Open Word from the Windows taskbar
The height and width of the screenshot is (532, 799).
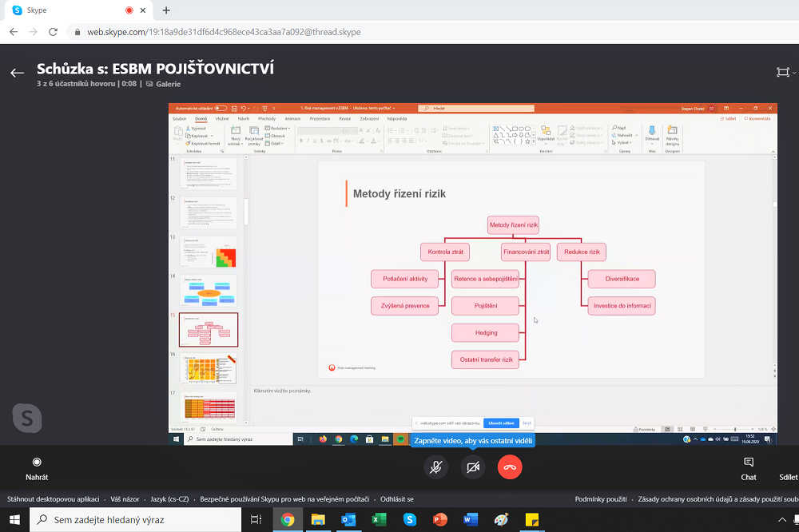click(471, 520)
